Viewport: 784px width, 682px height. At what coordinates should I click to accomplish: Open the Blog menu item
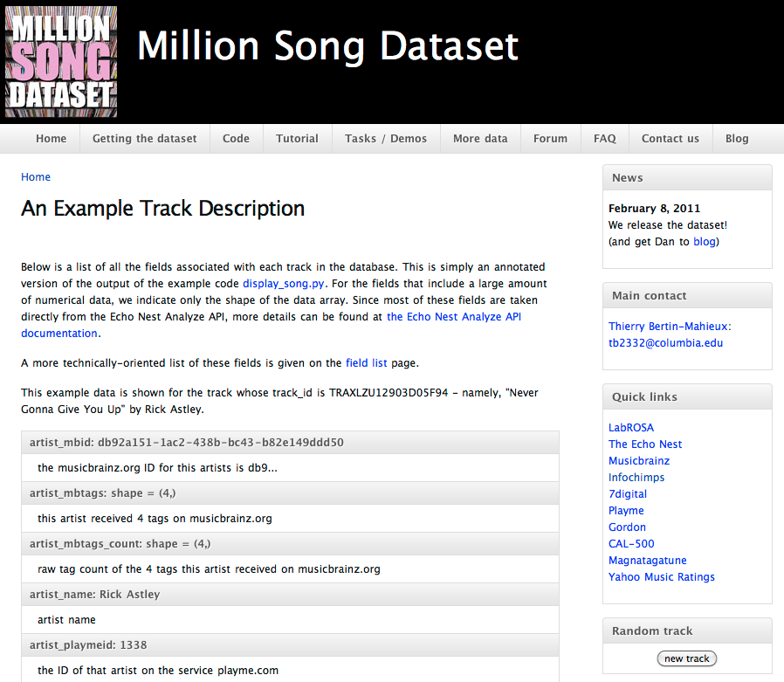pyautogui.click(x=737, y=139)
